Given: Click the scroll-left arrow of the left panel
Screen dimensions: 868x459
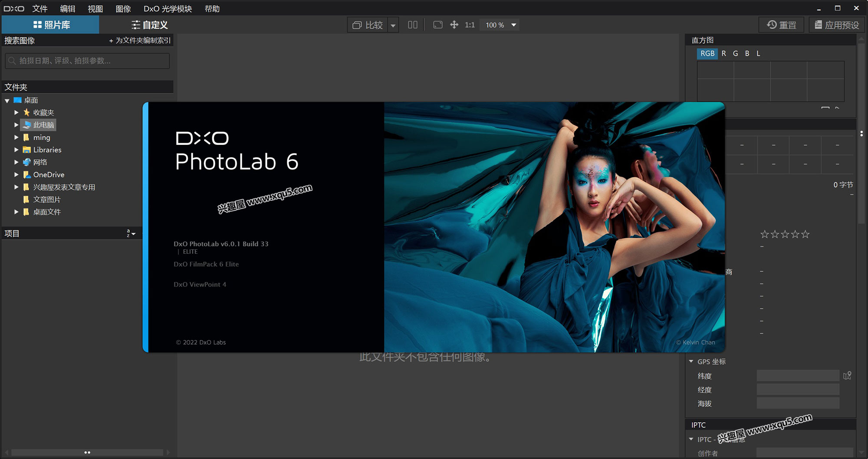Looking at the screenshot, I should click(7, 452).
